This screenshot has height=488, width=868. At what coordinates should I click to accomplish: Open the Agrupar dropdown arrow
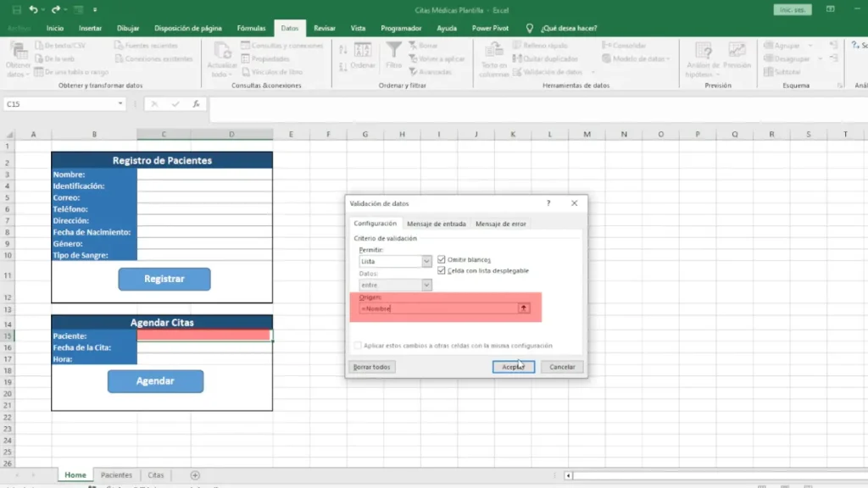click(810, 46)
